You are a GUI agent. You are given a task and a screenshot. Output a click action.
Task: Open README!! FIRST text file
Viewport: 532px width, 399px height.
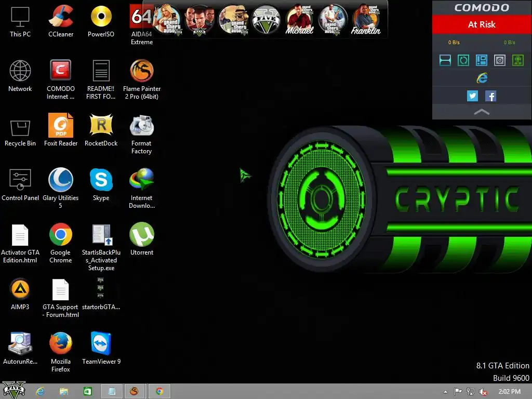101,80
